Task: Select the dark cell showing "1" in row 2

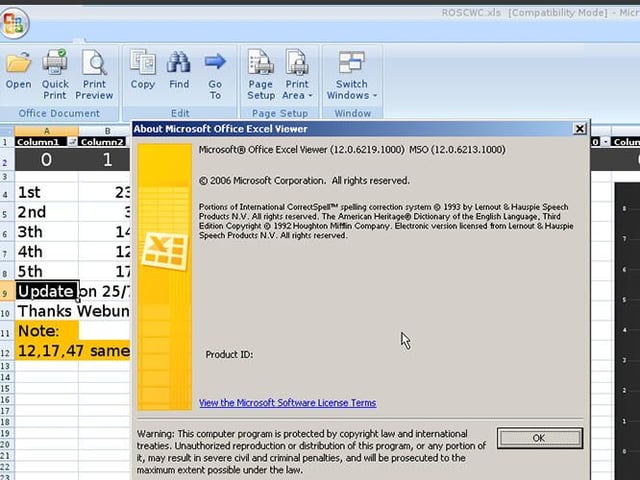Action: tap(105, 159)
